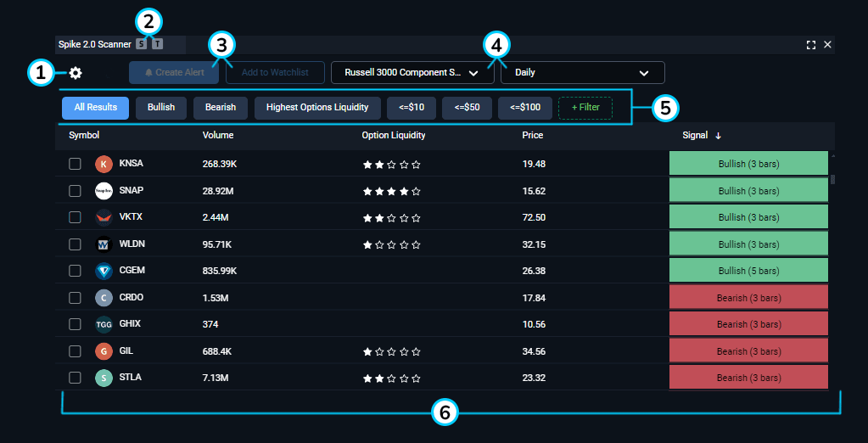Image resolution: width=868 pixels, height=443 pixels.
Task: Click the STLA option liquidity stars
Action: pos(391,379)
